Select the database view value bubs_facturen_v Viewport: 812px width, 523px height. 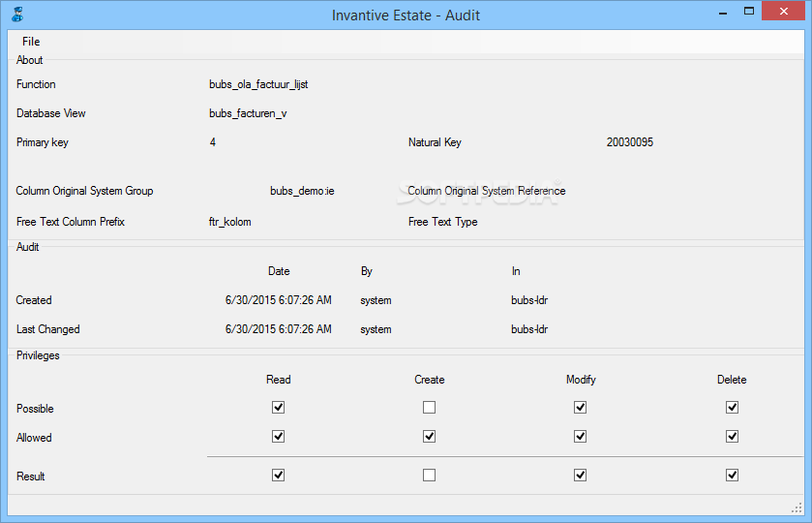248,113
